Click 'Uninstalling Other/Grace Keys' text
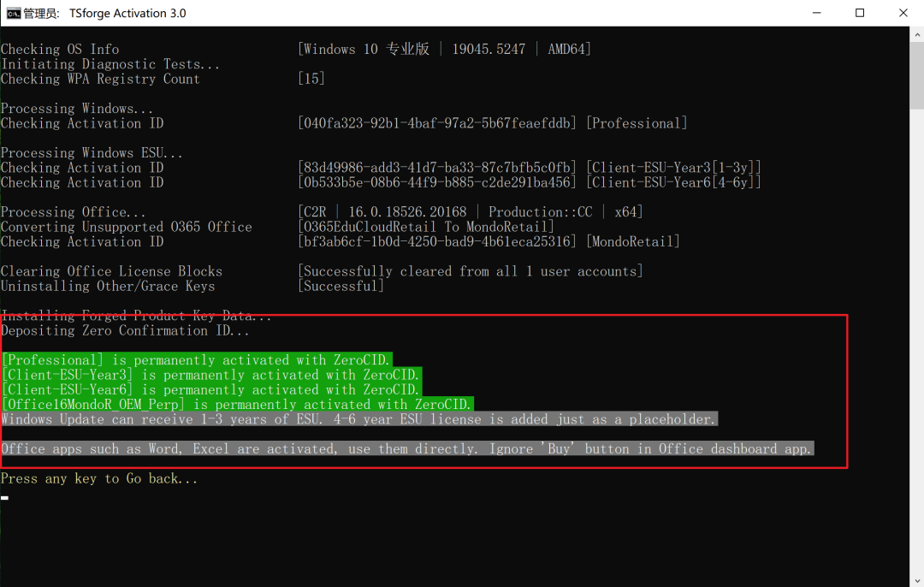The height and width of the screenshot is (587, 924). 108,287
